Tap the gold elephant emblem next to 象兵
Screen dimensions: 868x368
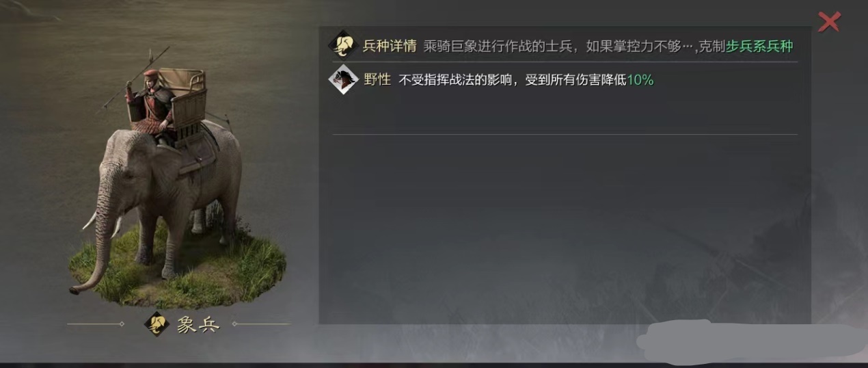[157, 324]
